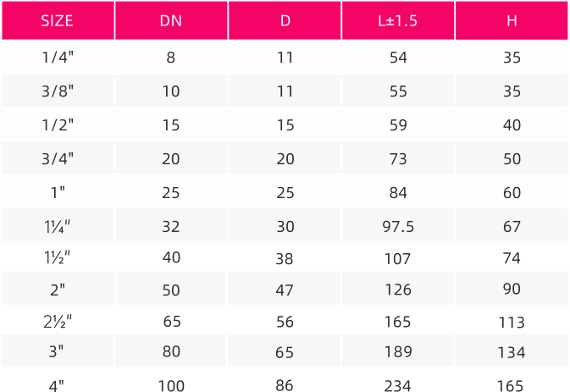Viewport: 570px width, 392px height.
Task: Select the L value 234
Action: [x=398, y=385]
